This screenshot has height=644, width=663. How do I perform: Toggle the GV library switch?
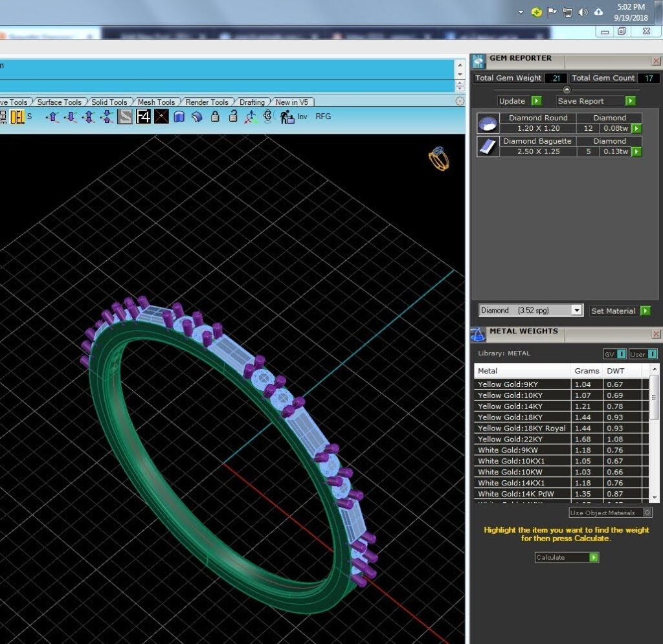point(615,354)
